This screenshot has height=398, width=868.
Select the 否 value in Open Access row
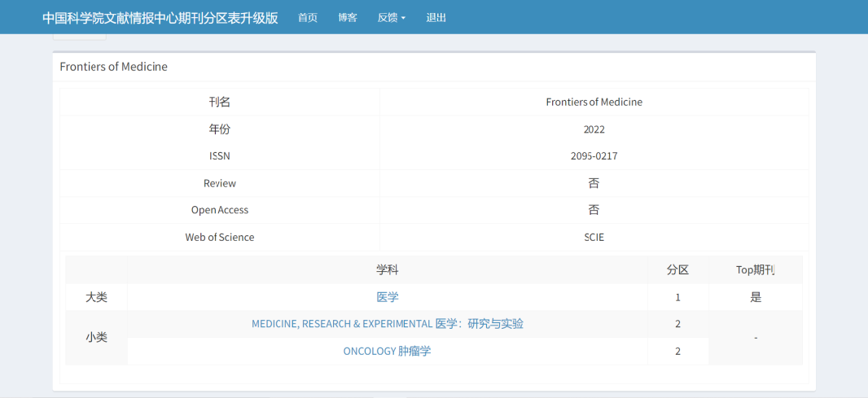point(594,210)
